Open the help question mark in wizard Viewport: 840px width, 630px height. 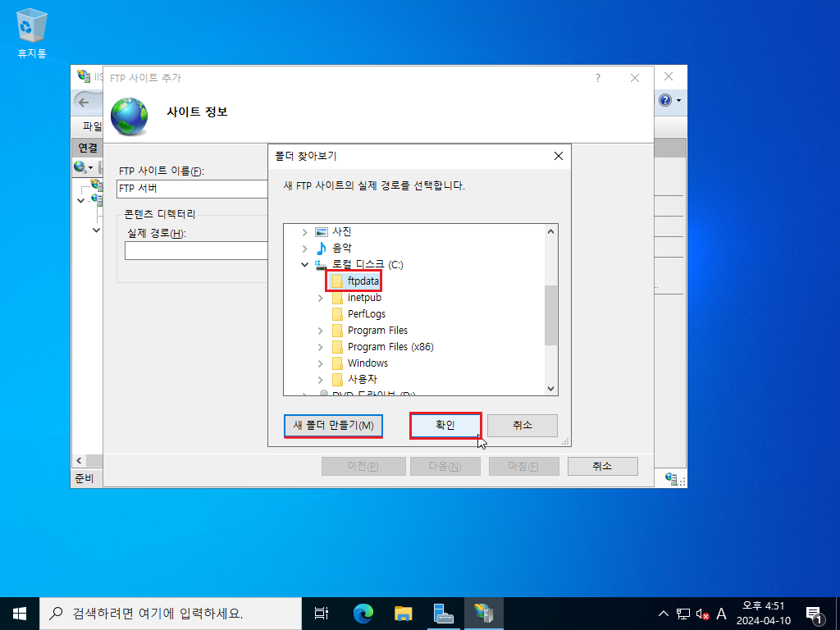pos(598,78)
